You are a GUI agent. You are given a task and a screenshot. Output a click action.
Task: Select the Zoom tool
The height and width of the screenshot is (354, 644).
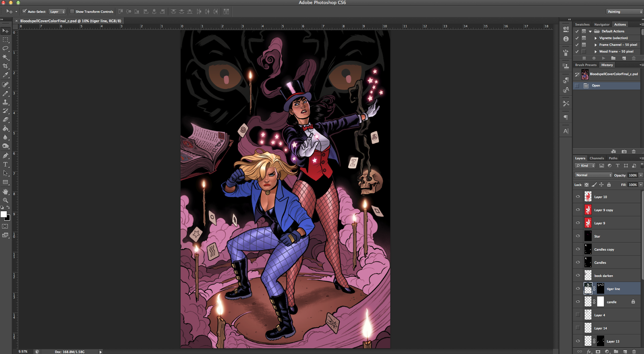[6, 200]
